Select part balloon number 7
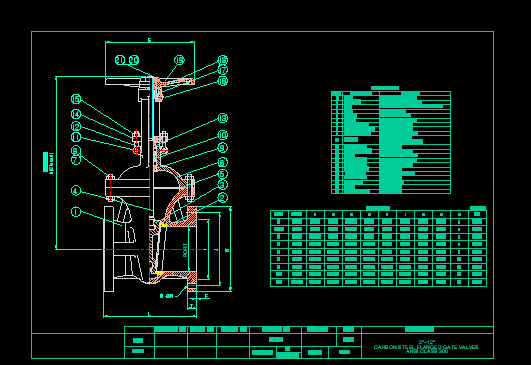This screenshot has width=531, height=365. (76, 159)
